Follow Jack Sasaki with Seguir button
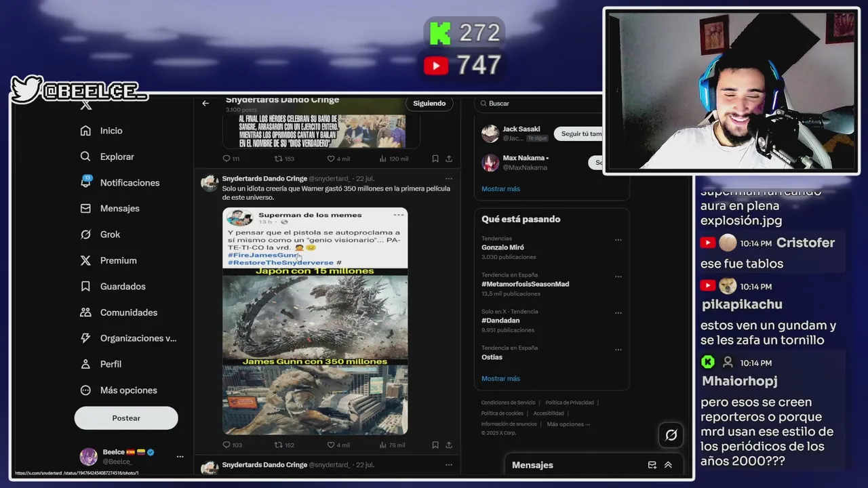Screen dimensions: 868x488 (x=578, y=134)
